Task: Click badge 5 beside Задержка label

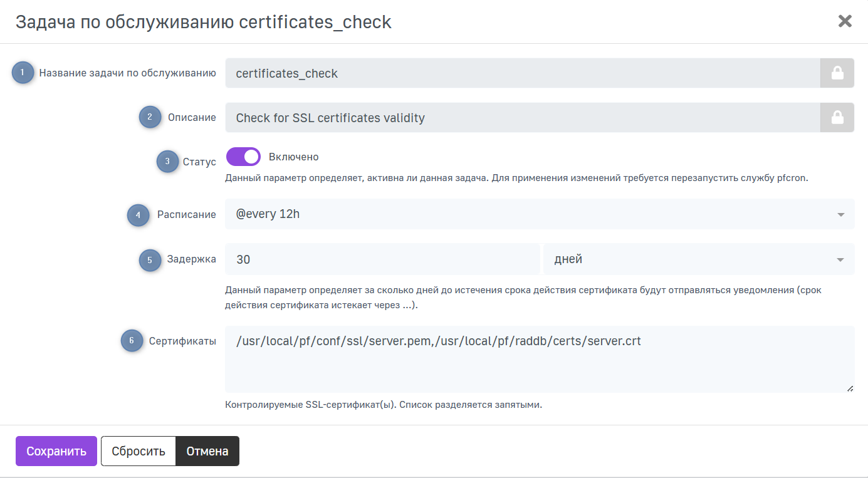Action: tap(150, 259)
